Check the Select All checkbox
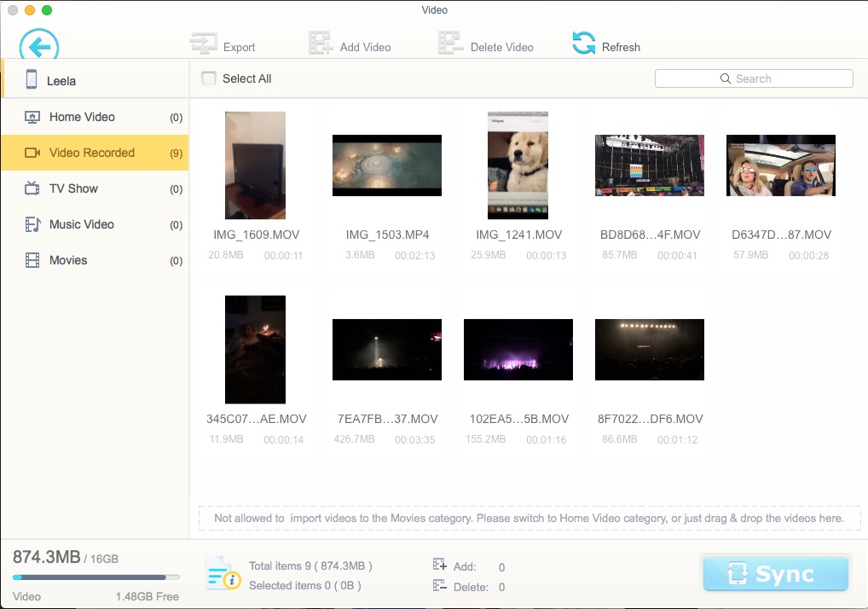 point(209,78)
